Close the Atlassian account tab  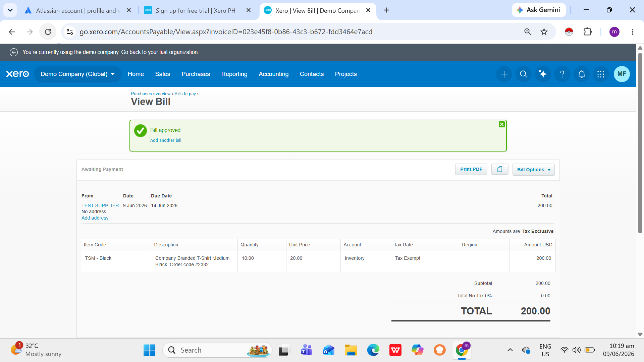coord(129,10)
